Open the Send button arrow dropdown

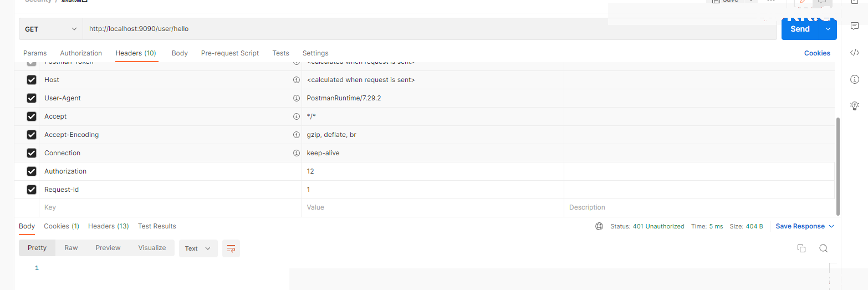point(828,29)
